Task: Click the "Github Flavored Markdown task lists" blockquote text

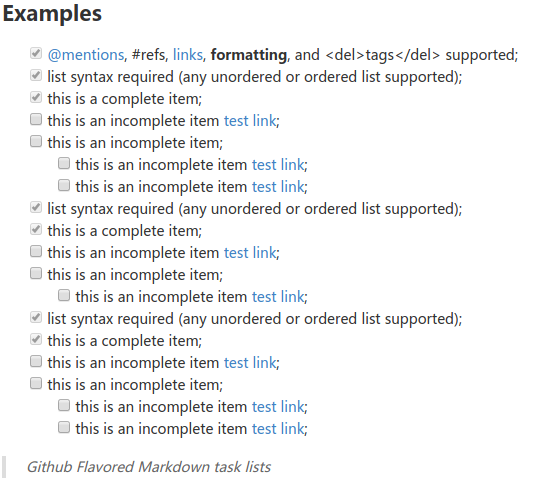Action: click(149, 467)
